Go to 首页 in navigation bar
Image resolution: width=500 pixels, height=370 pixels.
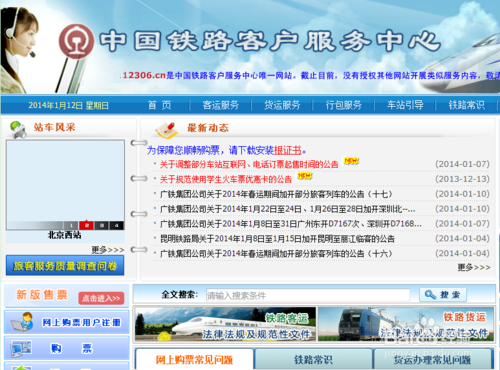160,105
